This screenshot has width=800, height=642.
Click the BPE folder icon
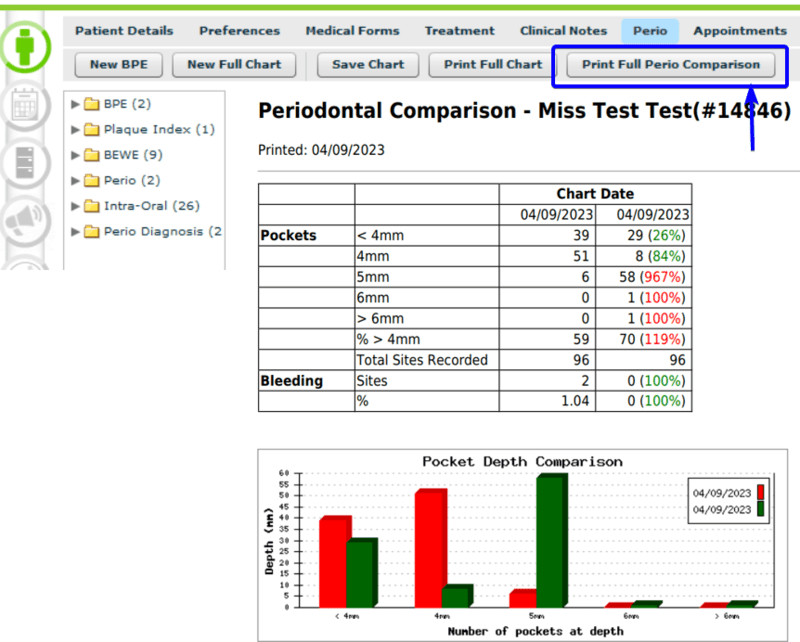pos(91,104)
